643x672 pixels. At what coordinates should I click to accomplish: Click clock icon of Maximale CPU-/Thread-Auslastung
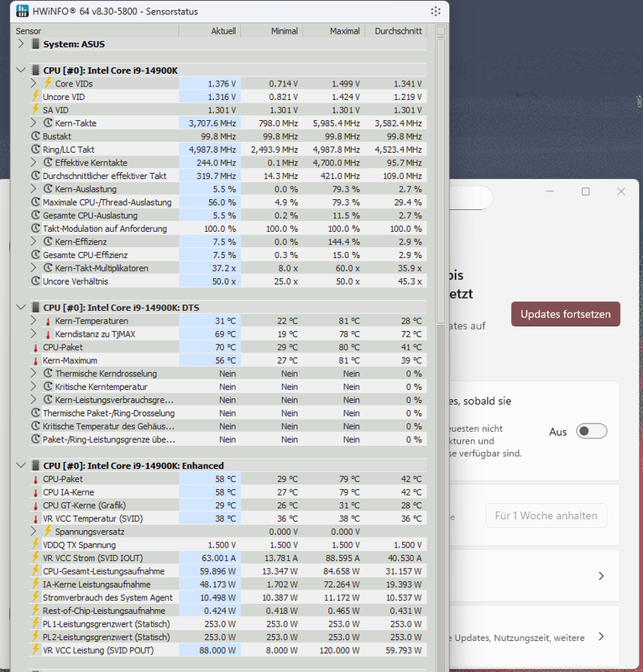coord(36,202)
